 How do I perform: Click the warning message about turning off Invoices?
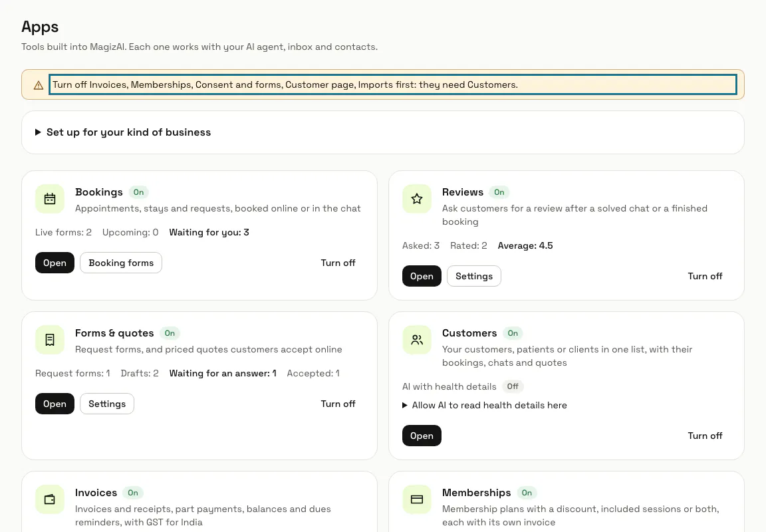point(393,84)
